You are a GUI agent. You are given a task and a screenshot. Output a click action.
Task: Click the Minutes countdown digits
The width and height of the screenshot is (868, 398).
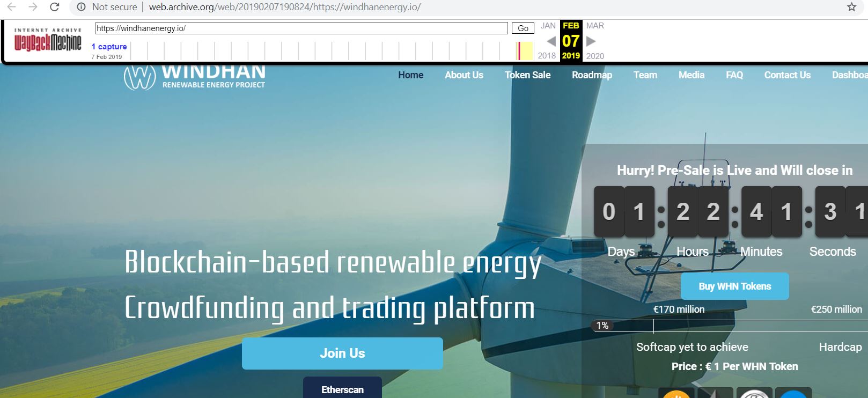click(x=771, y=211)
